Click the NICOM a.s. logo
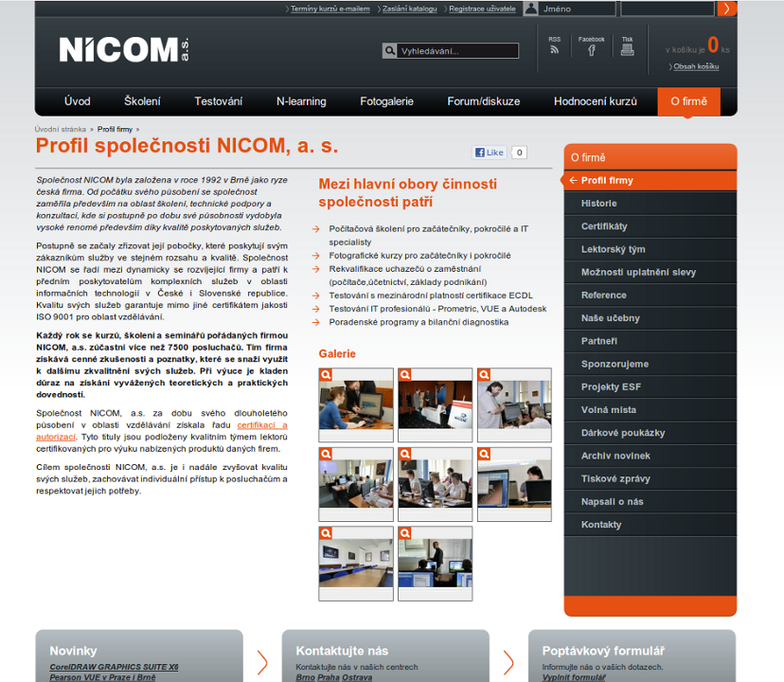The height and width of the screenshot is (682, 784). [x=124, y=49]
